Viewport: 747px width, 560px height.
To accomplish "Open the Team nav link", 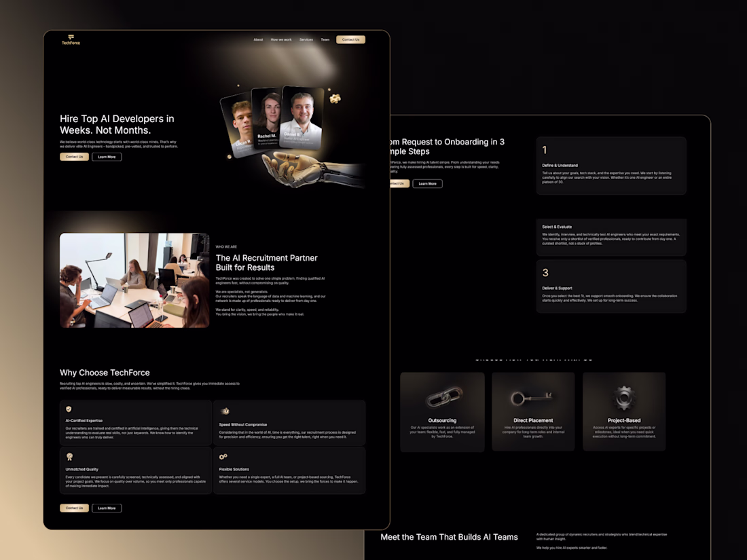I will point(325,39).
